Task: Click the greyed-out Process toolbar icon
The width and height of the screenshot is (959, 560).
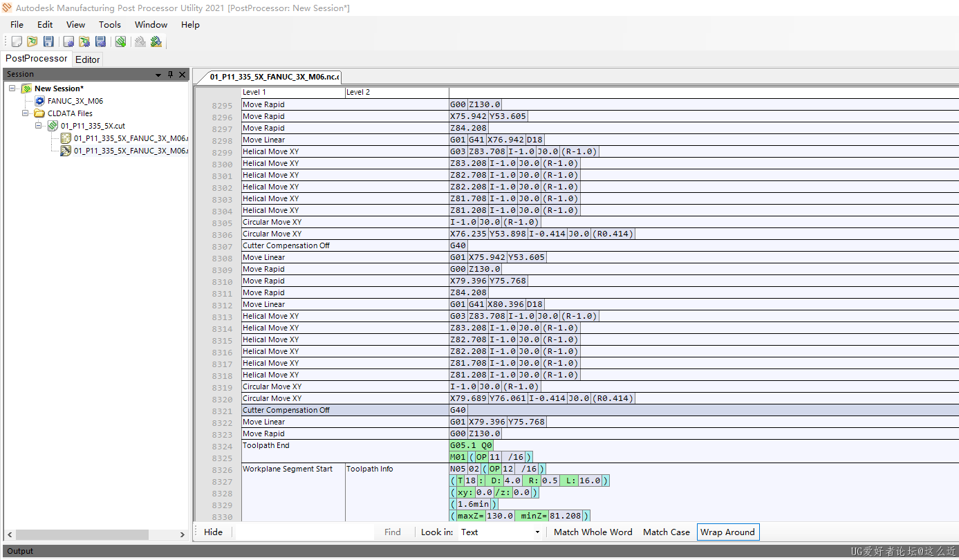Action: tap(140, 42)
